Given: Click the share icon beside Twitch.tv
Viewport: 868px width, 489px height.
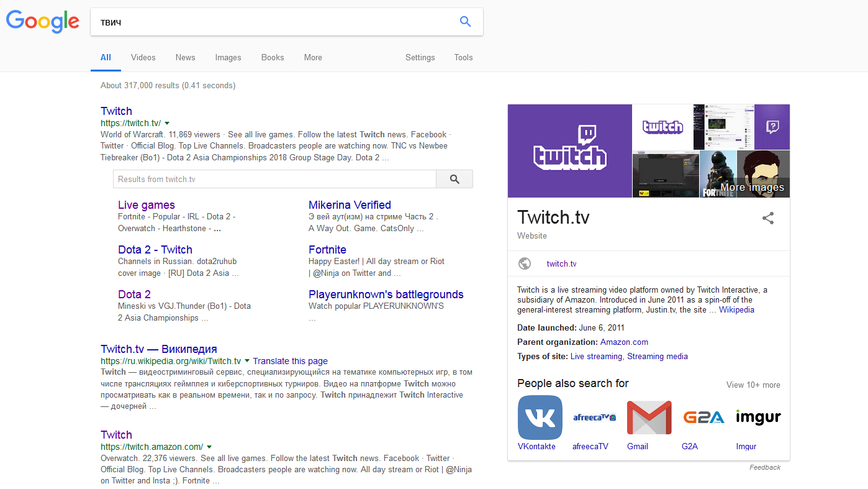Looking at the screenshot, I should coord(768,218).
